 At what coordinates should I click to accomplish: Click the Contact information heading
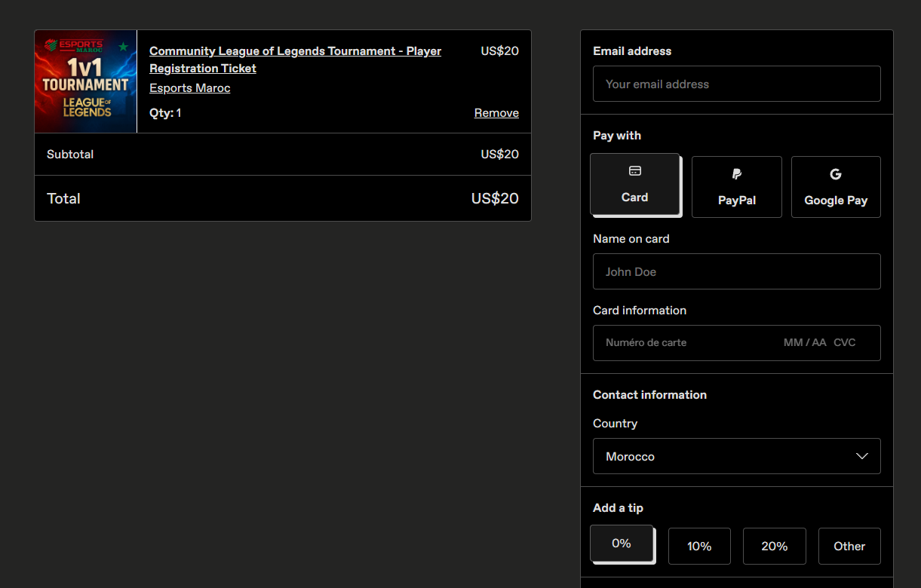point(649,394)
